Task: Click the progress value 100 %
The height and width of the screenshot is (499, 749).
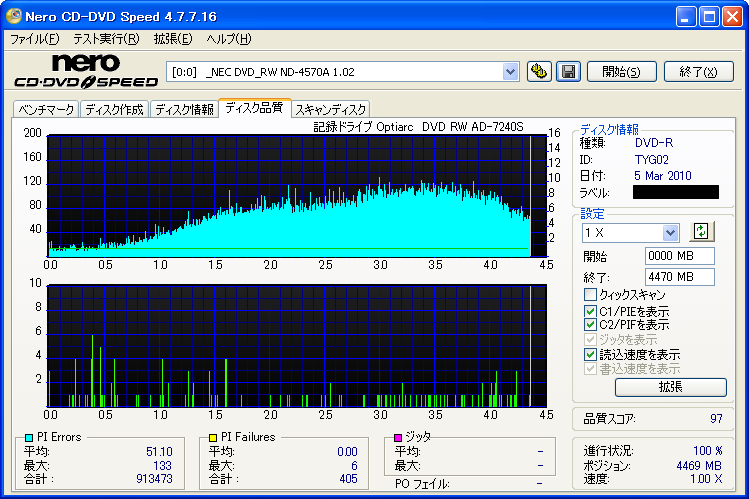Action: [x=708, y=451]
